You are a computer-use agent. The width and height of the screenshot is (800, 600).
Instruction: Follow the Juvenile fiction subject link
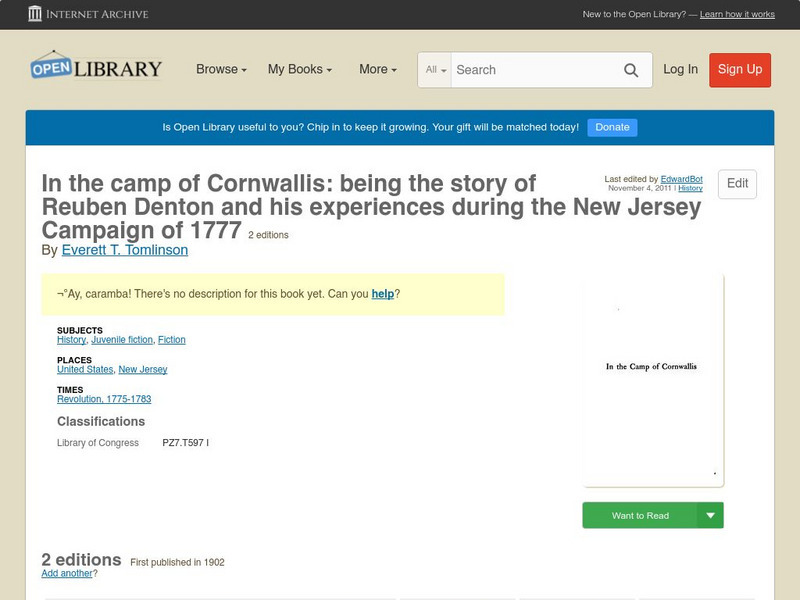[x=122, y=340]
